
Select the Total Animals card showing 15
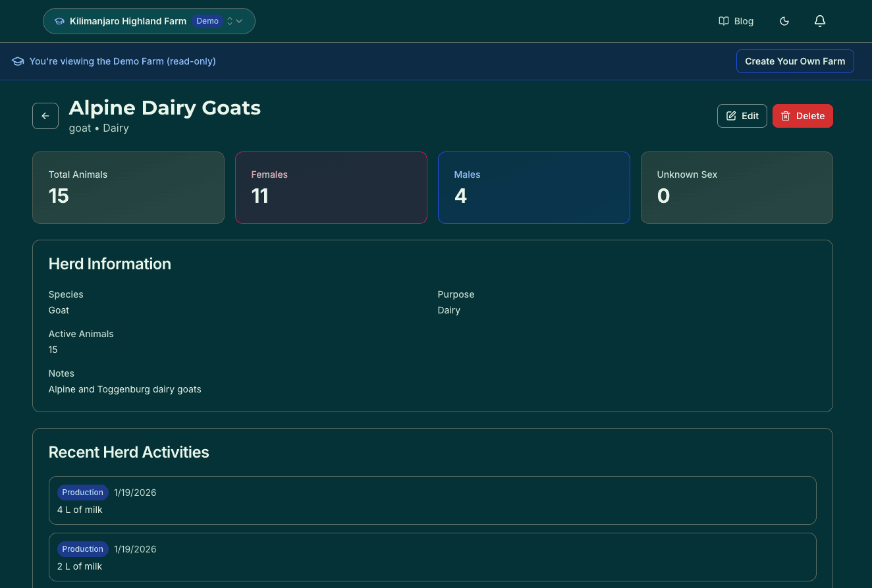point(128,187)
